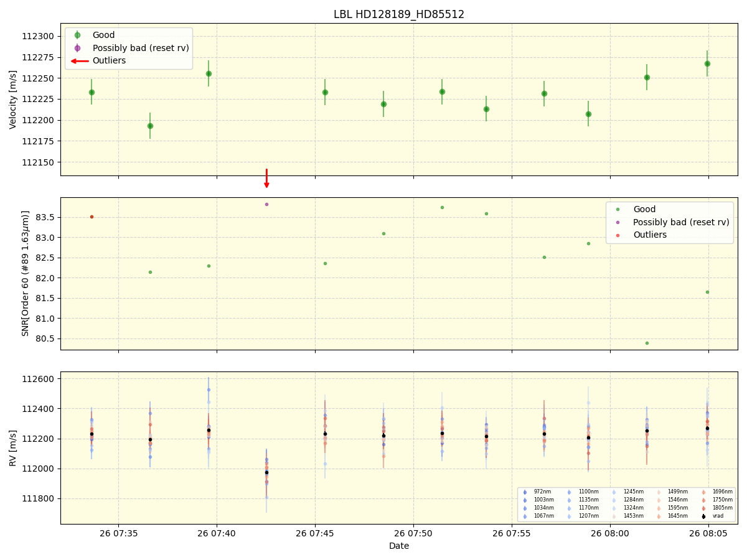Image resolution: width=747 pixels, height=560 pixels.
Task: Click the 26 08:05 date tick label
Action: click(708, 533)
